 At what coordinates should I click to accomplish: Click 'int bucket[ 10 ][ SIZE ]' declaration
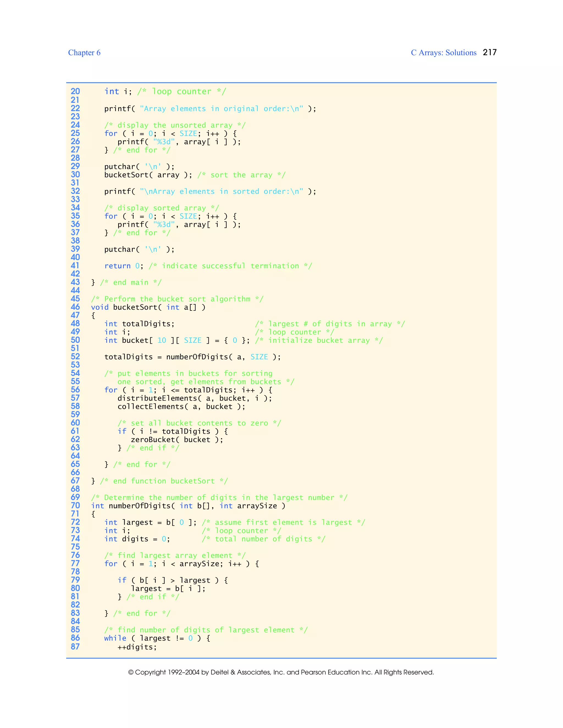(x=177, y=340)
